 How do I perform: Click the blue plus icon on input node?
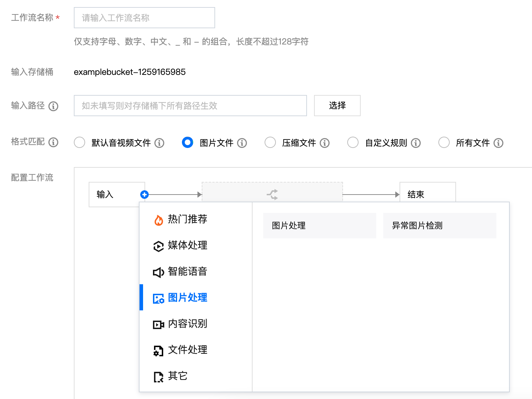(144, 195)
